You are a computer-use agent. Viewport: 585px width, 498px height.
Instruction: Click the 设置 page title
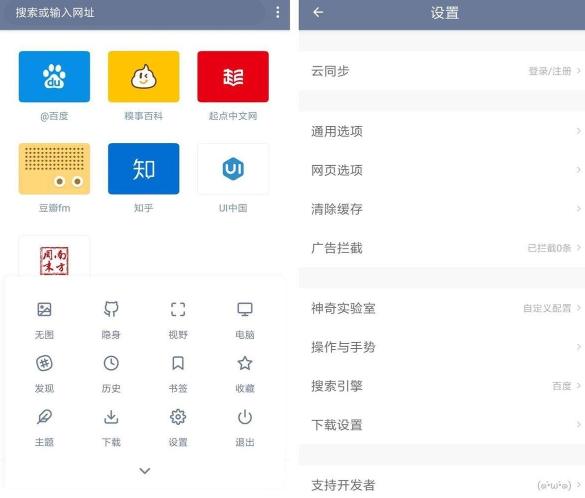coord(444,13)
